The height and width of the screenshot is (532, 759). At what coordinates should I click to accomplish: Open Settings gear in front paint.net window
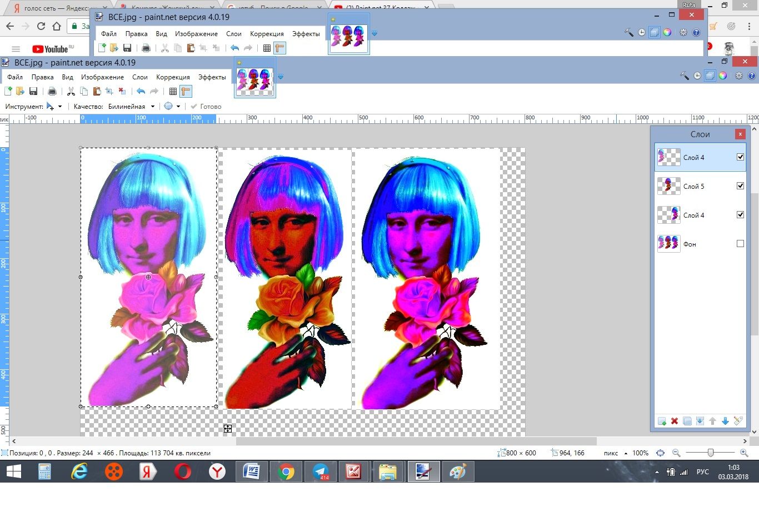739,76
